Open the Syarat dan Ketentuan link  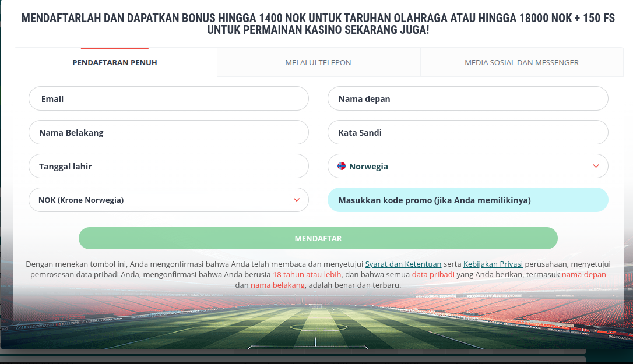pyautogui.click(x=403, y=264)
